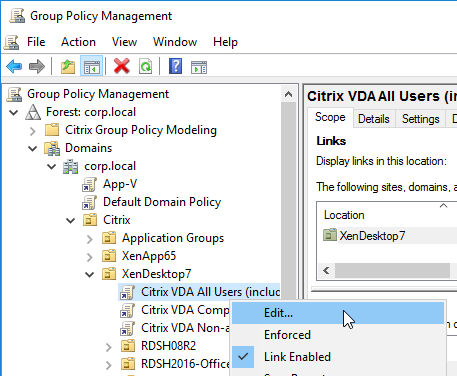Click the Refresh toolbar icon
Screen dimensions: 457x376
pos(146,67)
